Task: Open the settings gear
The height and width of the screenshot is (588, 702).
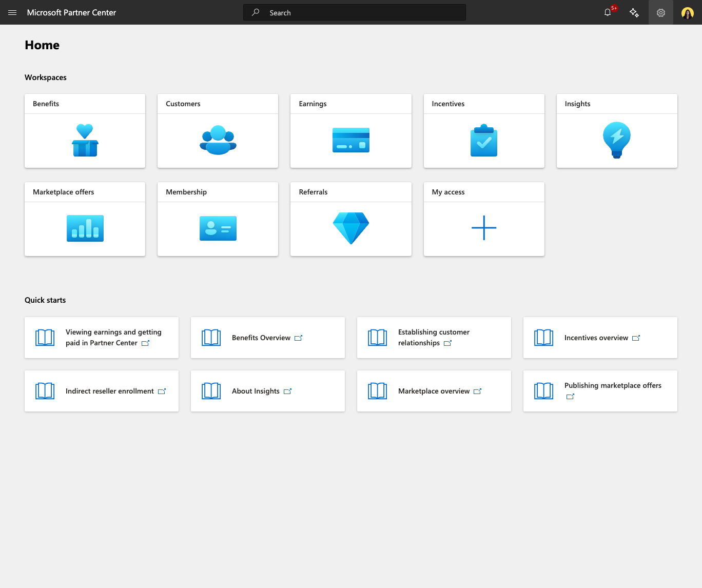Action: pos(661,12)
